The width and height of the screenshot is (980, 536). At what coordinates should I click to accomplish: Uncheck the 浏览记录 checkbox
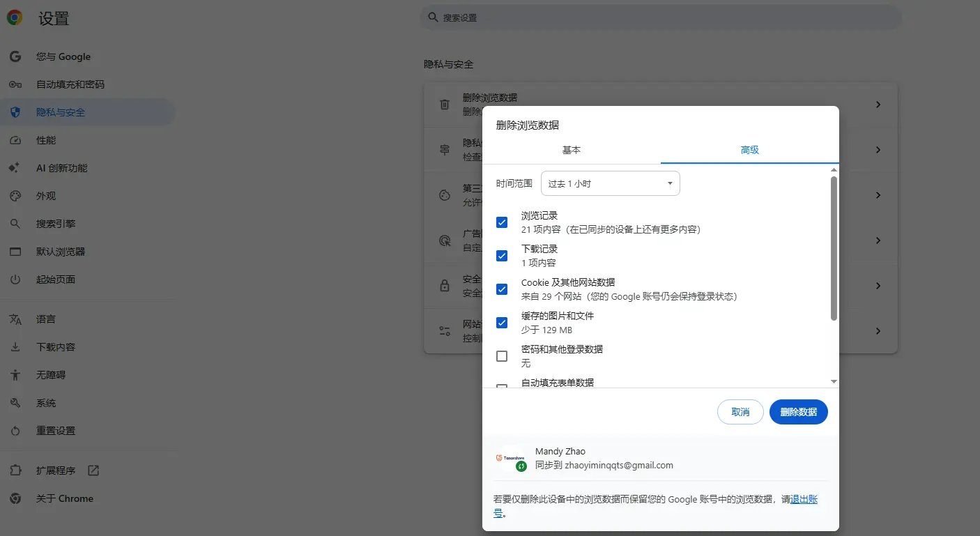pyautogui.click(x=502, y=222)
